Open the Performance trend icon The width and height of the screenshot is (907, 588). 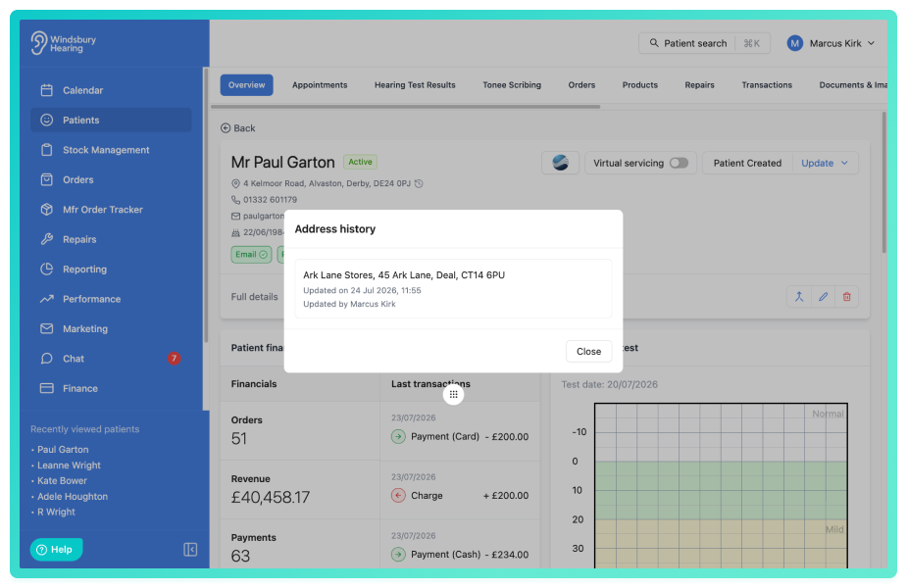(x=47, y=299)
